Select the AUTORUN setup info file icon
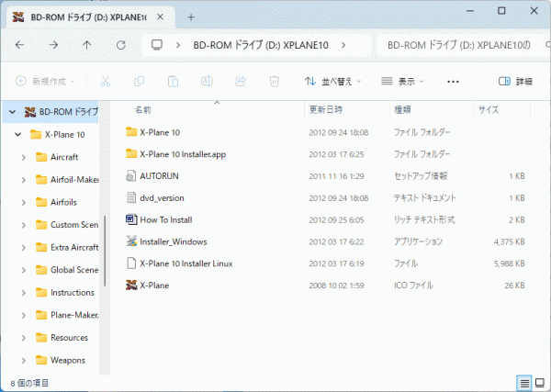Image resolution: width=551 pixels, height=392 pixels. point(131,176)
